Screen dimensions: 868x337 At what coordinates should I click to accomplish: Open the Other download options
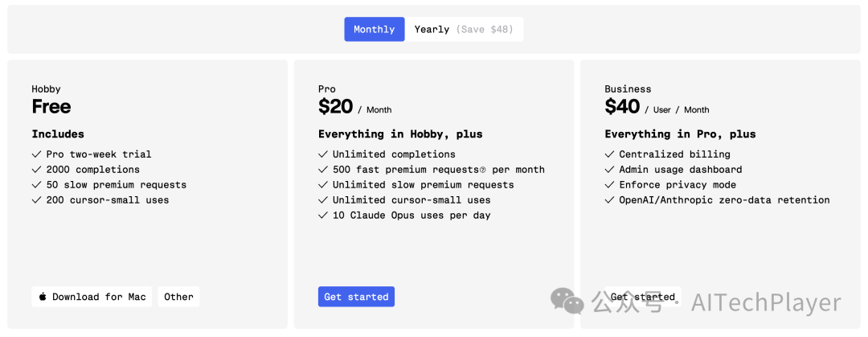coord(178,297)
